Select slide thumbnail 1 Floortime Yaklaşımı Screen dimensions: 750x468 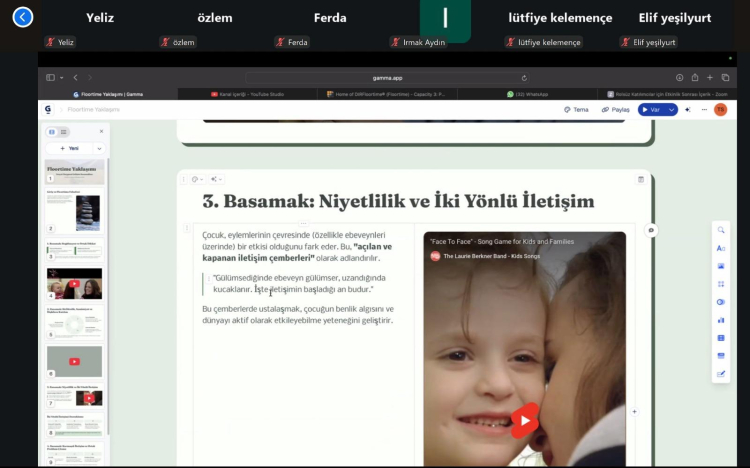click(x=75, y=172)
